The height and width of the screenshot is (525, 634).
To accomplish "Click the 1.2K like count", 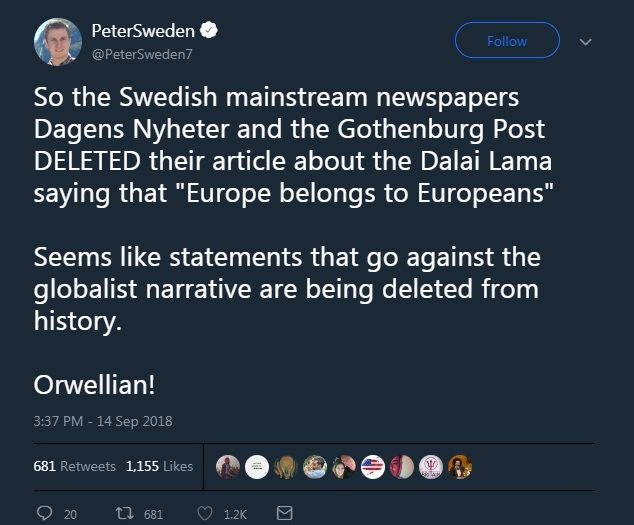I will coord(235,514).
